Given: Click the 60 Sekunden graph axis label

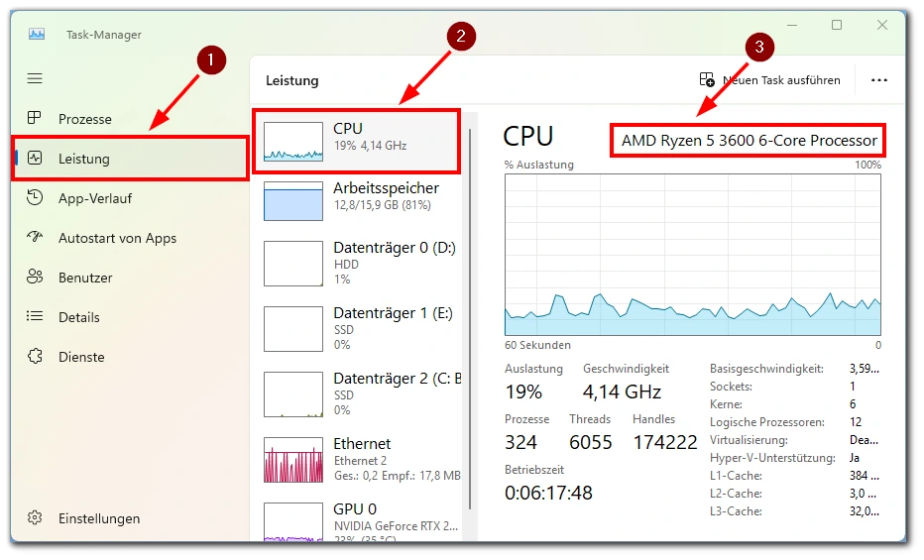Looking at the screenshot, I should pyautogui.click(x=537, y=345).
